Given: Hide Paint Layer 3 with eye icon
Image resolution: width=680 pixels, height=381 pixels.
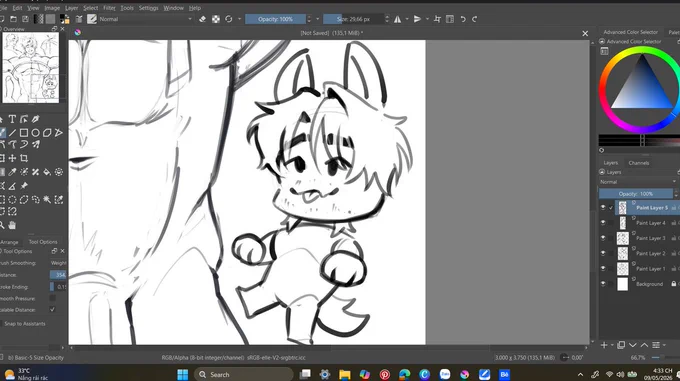Looking at the screenshot, I should coord(603,238).
